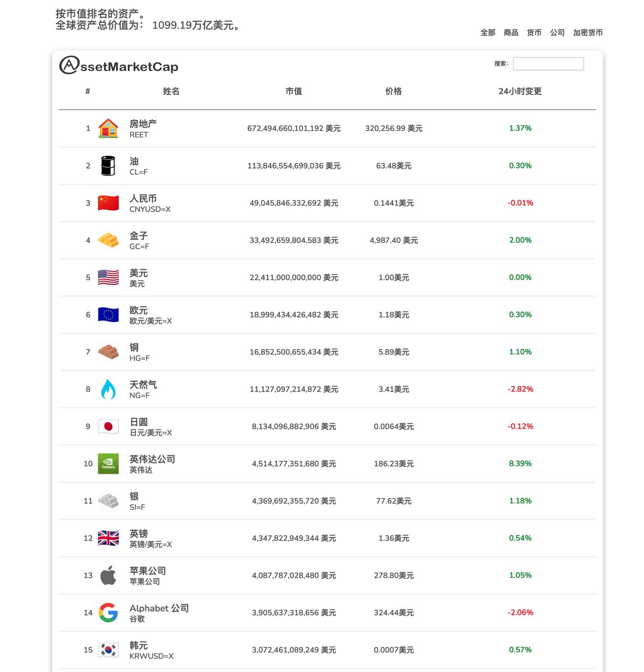Select the 公司 filter tab
Viewport: 644px width, 672px height.
point(557,32)
